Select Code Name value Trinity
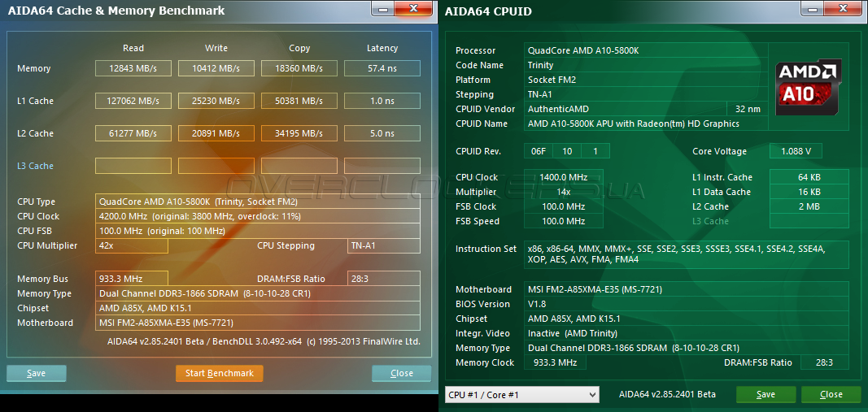The image size is (868, 412). (x=647, y=65)
